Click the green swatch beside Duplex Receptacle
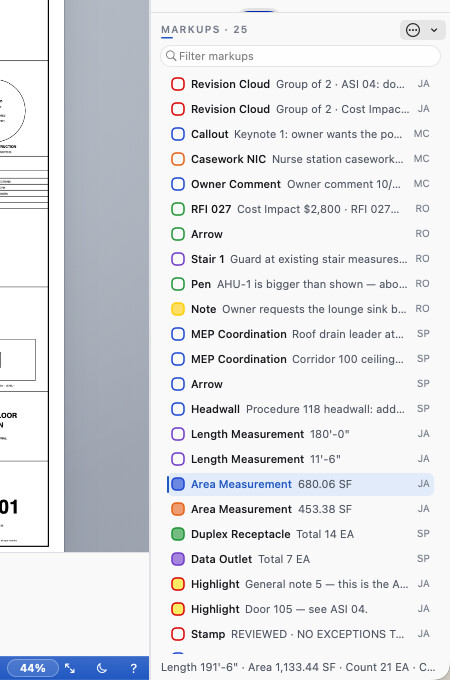Screen dimensions: 450x680 coord(178,534)
